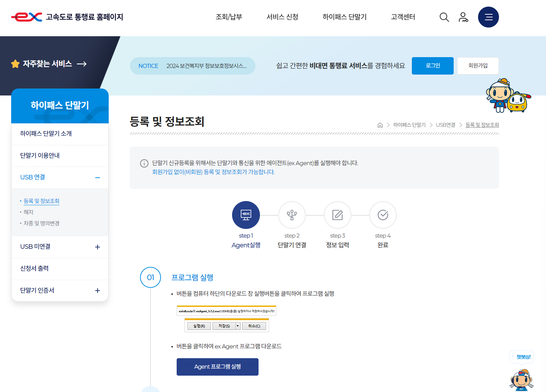The height and width of the screenshot is (392, 546).
Task: Click the 등록 및 정보조회 page title
Action: coord(167,122)
